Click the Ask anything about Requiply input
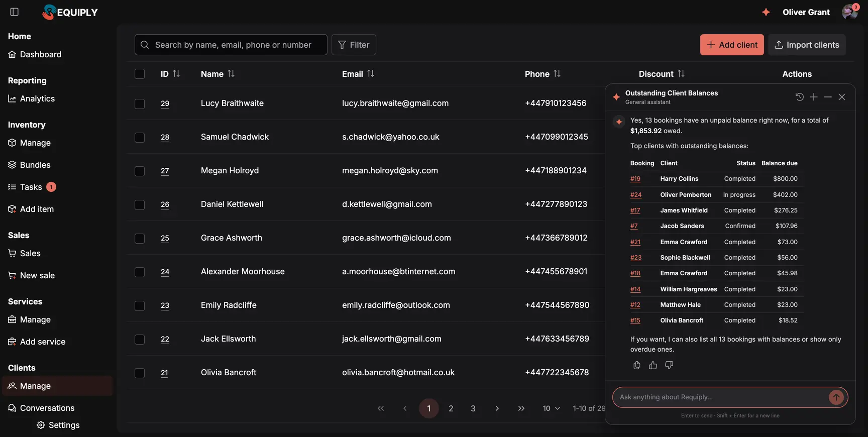Screen dimensions: 868x437 721,397
